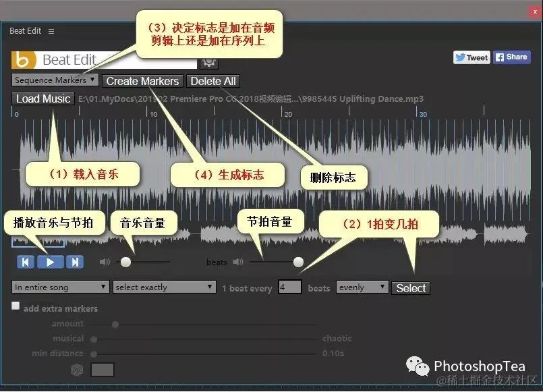Click the amount slider handle
The image size is (543, 392).
115,325
